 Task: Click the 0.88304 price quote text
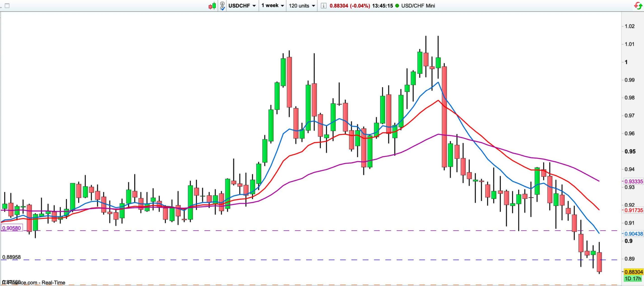[339, 6]
